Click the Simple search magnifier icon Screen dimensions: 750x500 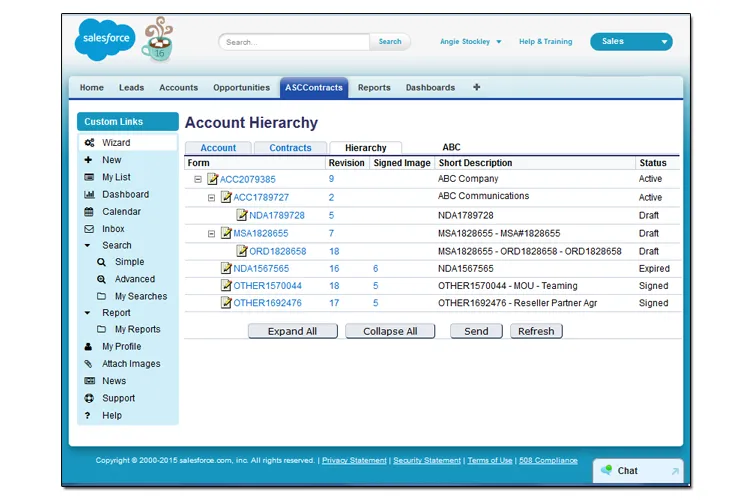tap(101, 262)
